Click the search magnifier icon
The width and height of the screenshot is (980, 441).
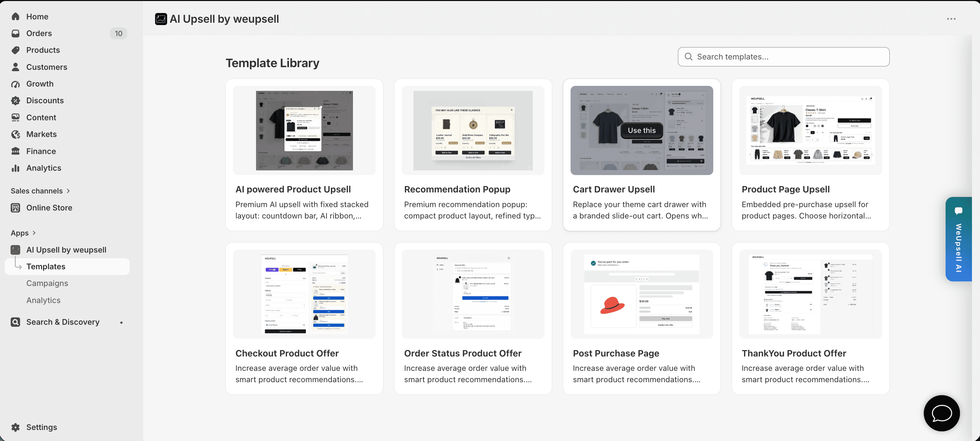coord(688,57)
